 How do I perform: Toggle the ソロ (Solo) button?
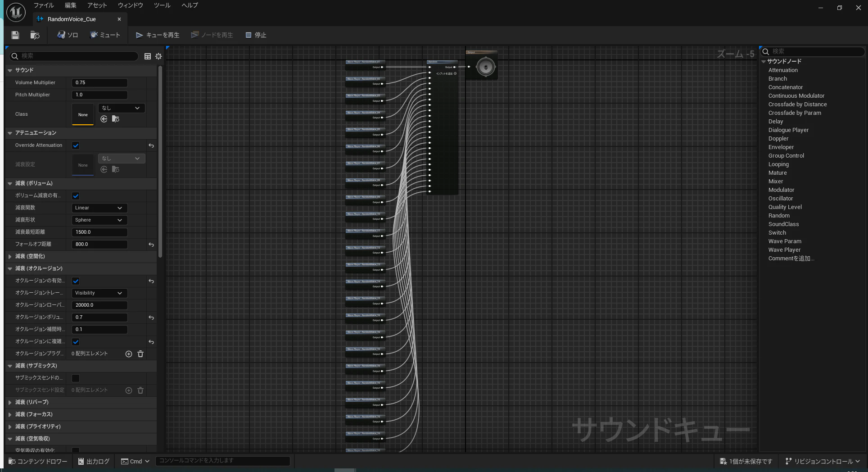point(68,35)
